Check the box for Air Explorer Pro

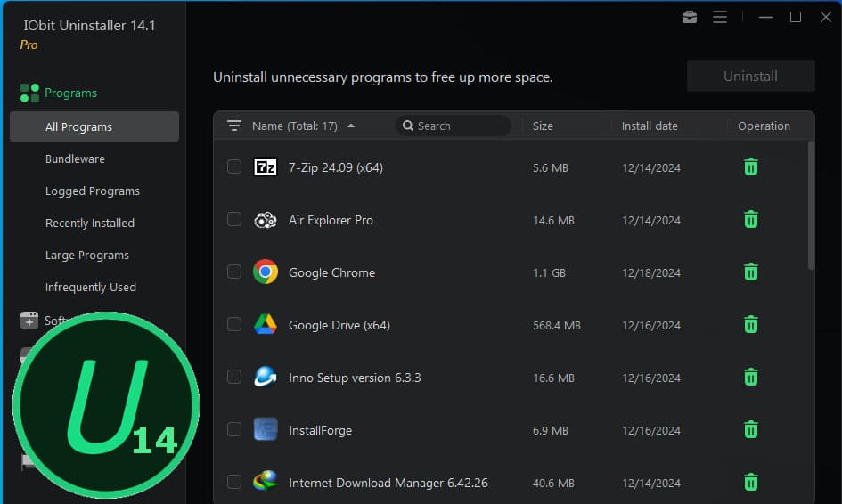(234, 220)
